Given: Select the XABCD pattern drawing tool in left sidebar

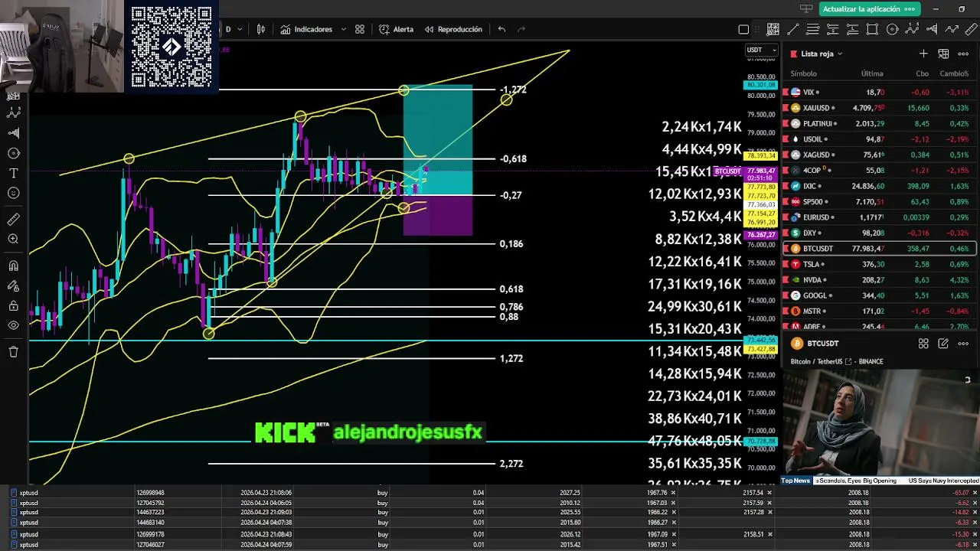Looking at the screenshot, I should pyautogui.click(x=13, y=112).
